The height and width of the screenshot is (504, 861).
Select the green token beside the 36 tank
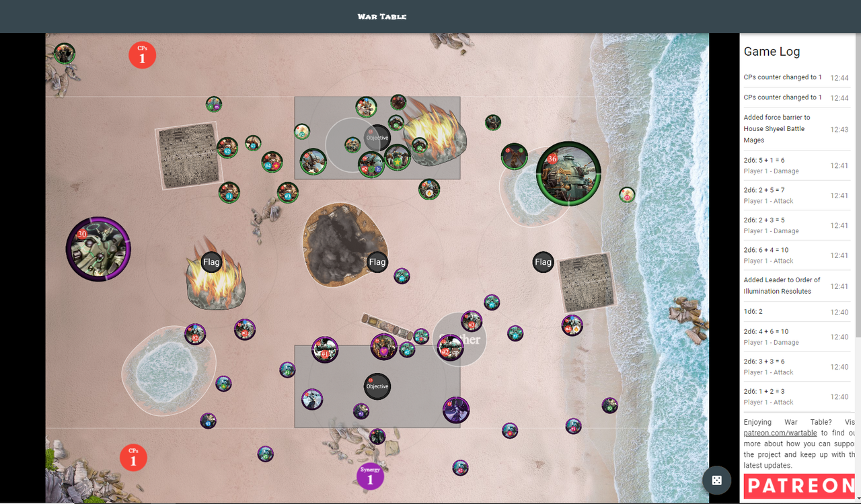pos(514,157)
